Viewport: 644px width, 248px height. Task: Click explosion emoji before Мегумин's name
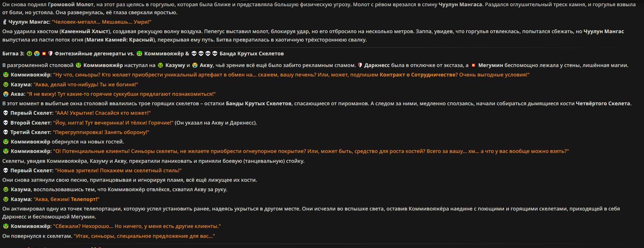[x=473, y=65]
